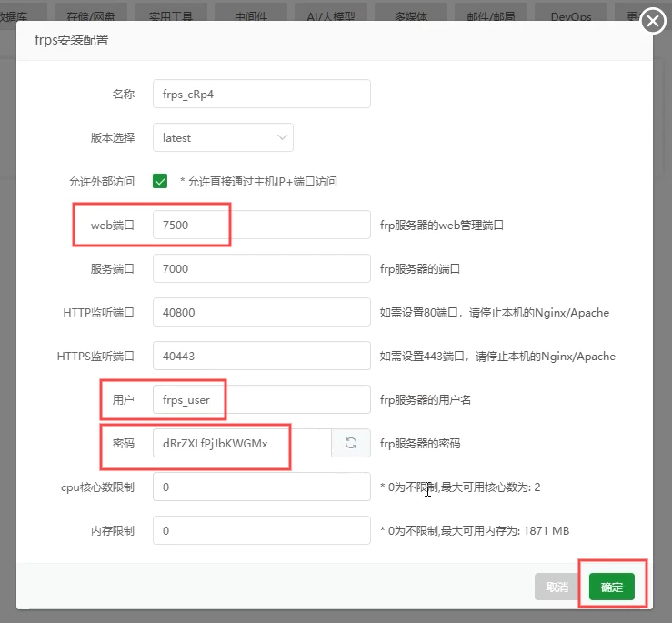Viewport: 672px width, 623px height.
Task: Open the 邮件/邮局 tab behind dialog
Action: click(491, 15)
